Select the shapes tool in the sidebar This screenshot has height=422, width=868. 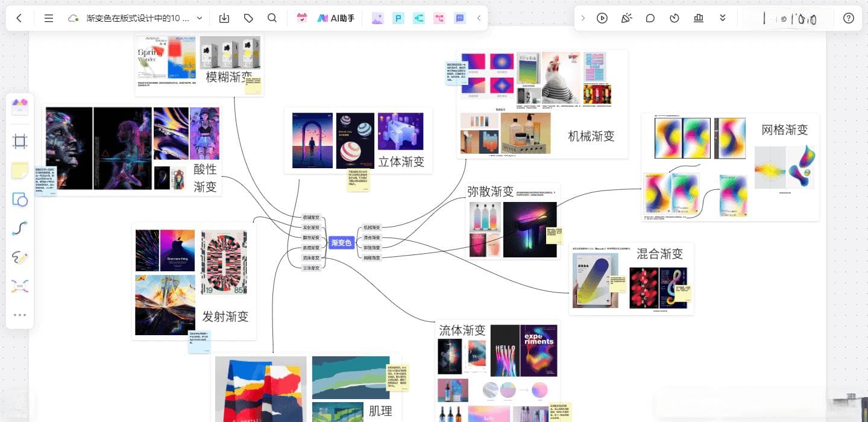point(20,200)
